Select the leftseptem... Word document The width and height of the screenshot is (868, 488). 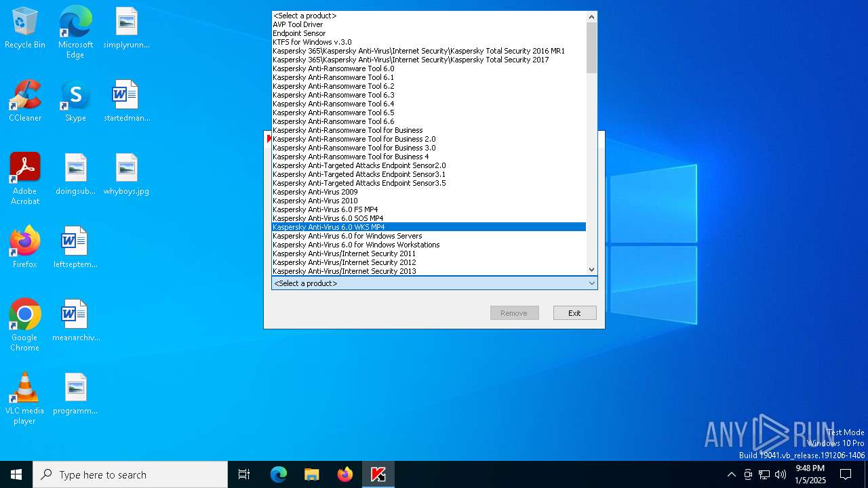(x=75, y=248)
